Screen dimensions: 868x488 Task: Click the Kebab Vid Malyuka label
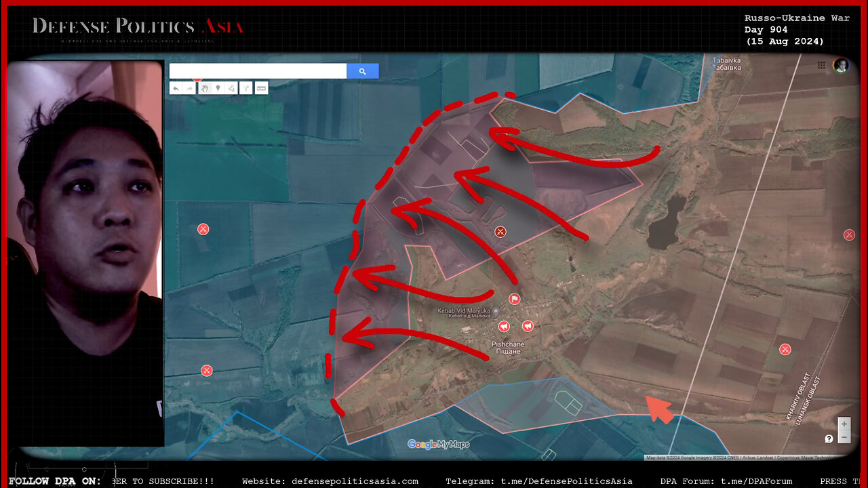[x=463, y=314]
